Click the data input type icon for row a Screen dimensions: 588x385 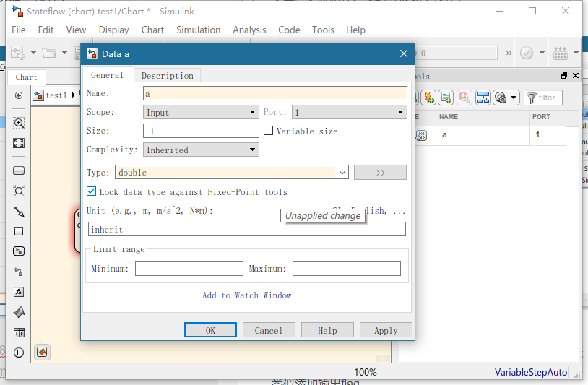pos(422,135)
